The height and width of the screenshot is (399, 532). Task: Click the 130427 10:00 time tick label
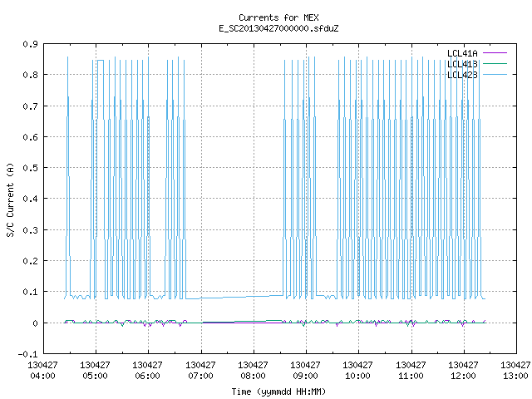click(x=357, y=370)
